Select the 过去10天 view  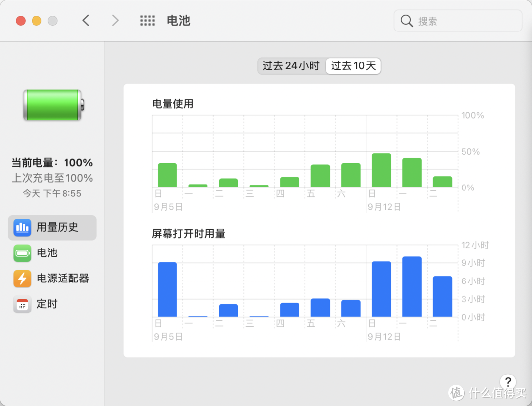[353, 65]
